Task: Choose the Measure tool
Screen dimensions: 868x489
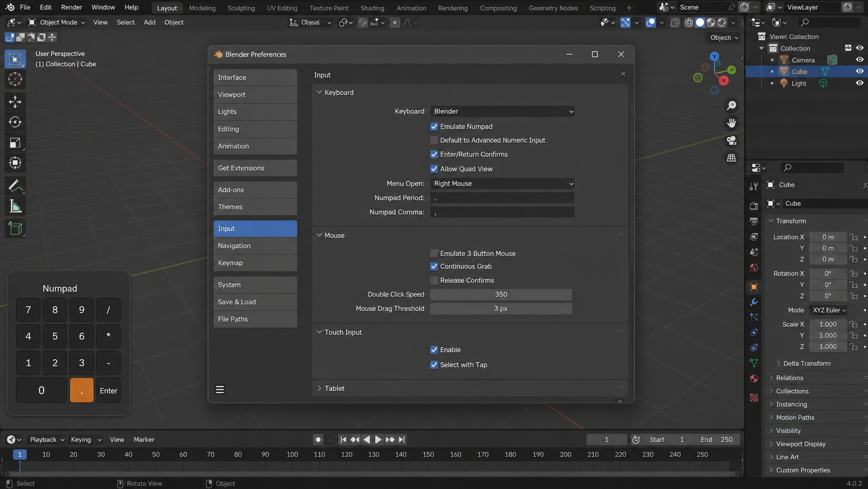Action: [x=15, y=207]
